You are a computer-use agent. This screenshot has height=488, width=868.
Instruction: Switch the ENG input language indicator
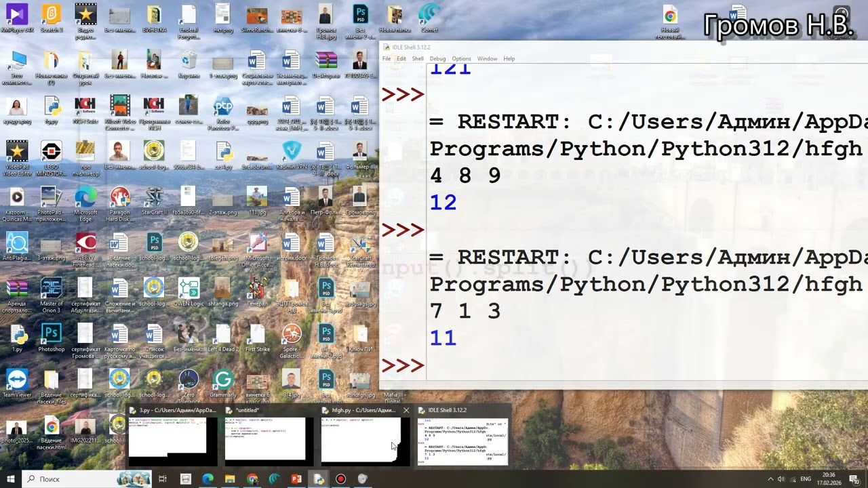click(806, 479)
